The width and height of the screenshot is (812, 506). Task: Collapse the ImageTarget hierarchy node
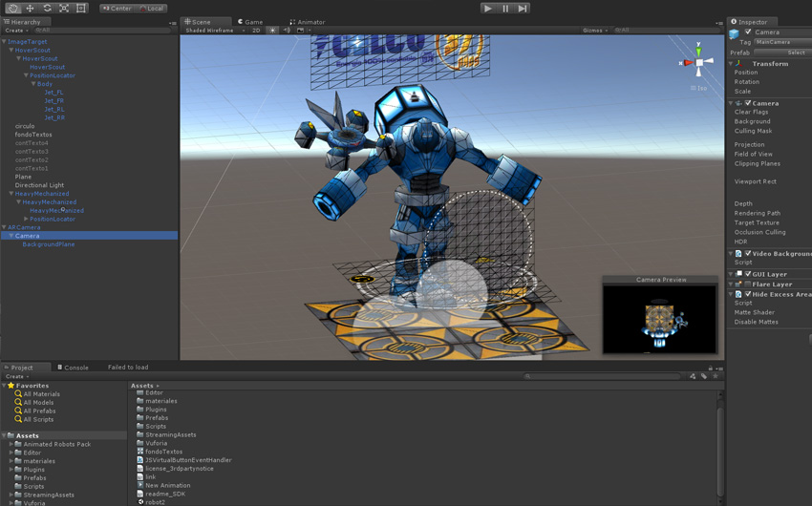(x=4, y=41)
